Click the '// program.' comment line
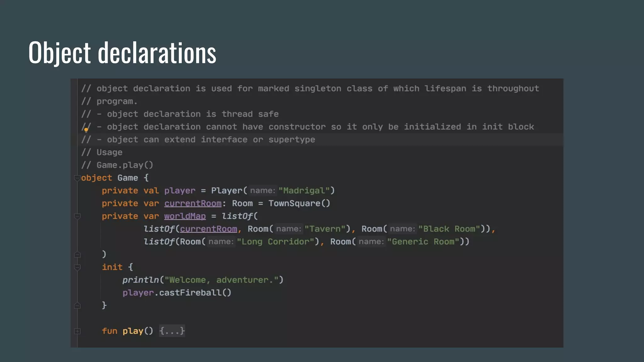 (x=109, y=101)
